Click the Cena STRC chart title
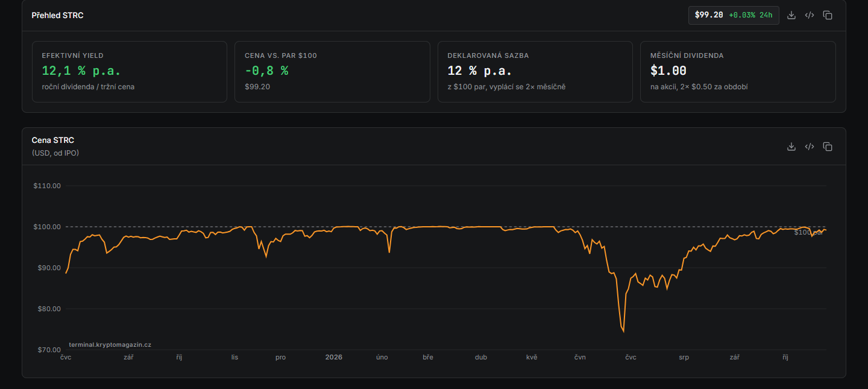The width and height of the screenshot is (868, 389). 53,141
